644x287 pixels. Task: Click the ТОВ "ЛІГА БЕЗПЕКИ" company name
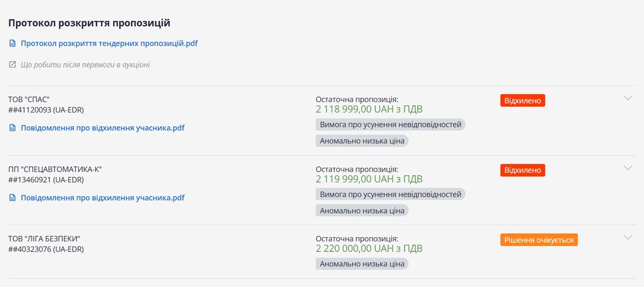(x=44, y=239)
